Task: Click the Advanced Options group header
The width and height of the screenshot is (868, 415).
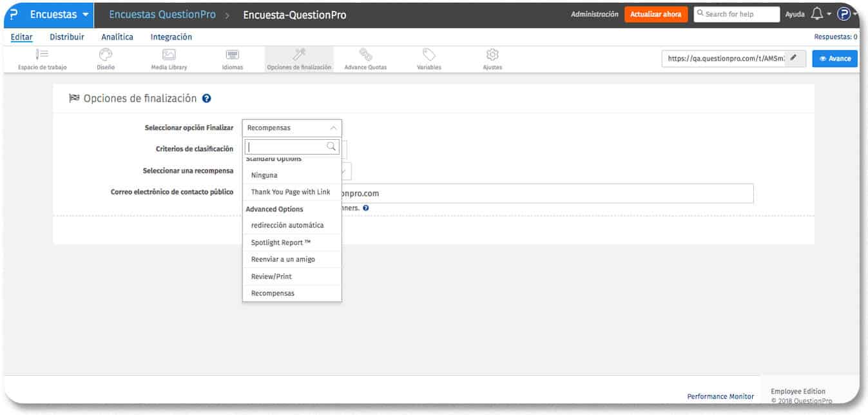Action: click(x=275, y=209)
